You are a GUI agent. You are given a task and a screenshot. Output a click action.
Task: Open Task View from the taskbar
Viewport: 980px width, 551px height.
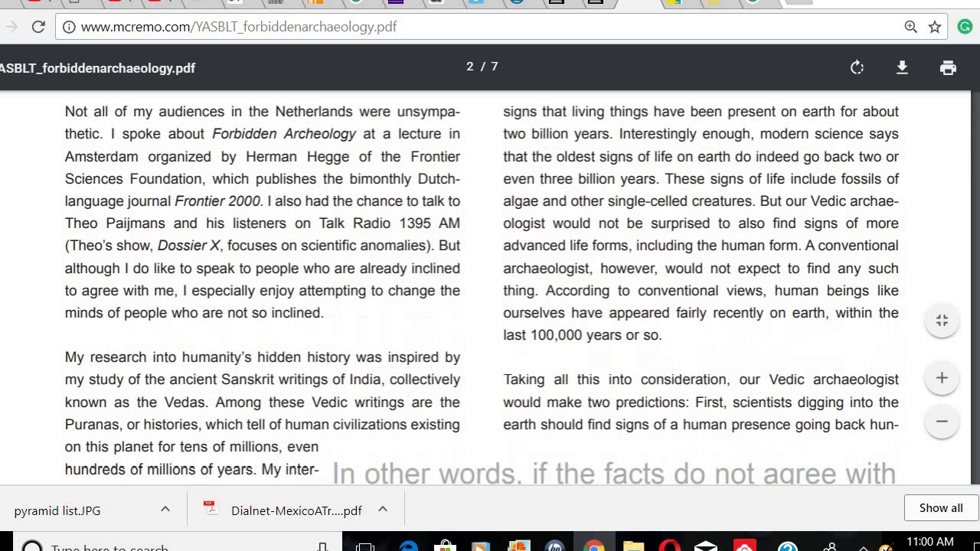(x=365, y=547)
